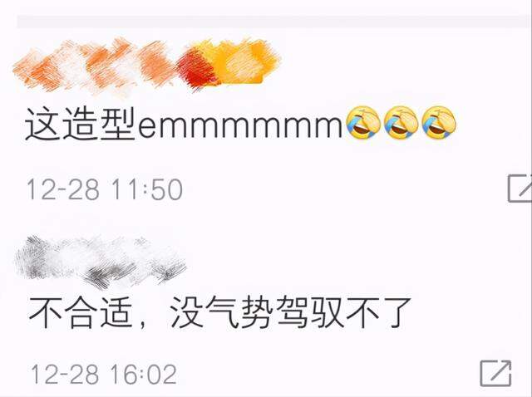Click the yellow scribbled badge after the first username
The image size is (532, 397).
tap(243, 61)
